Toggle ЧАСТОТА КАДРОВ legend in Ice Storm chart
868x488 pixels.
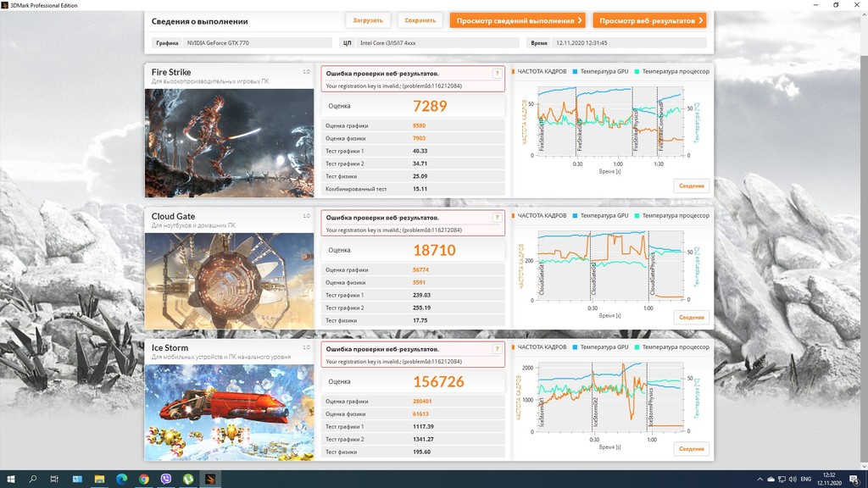[x=539, y=347]
